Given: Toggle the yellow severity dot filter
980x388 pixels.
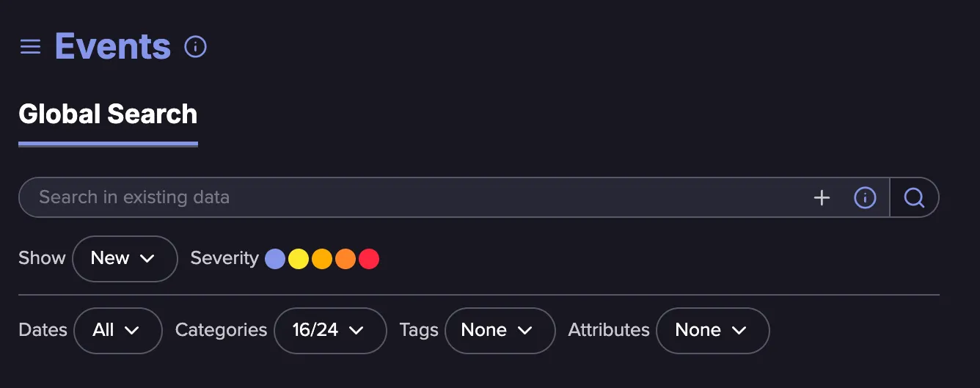Looking at the screenshot, I should point(299,259).
